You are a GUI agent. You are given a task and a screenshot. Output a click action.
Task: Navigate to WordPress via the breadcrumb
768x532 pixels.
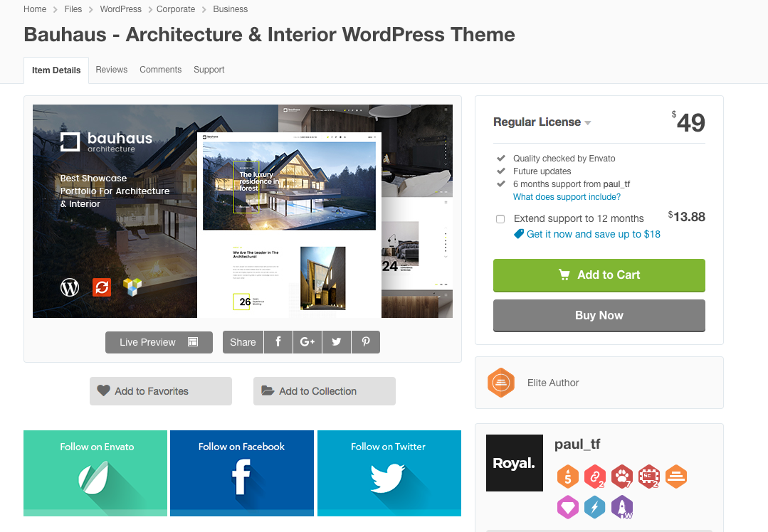[x=120, y=9]
